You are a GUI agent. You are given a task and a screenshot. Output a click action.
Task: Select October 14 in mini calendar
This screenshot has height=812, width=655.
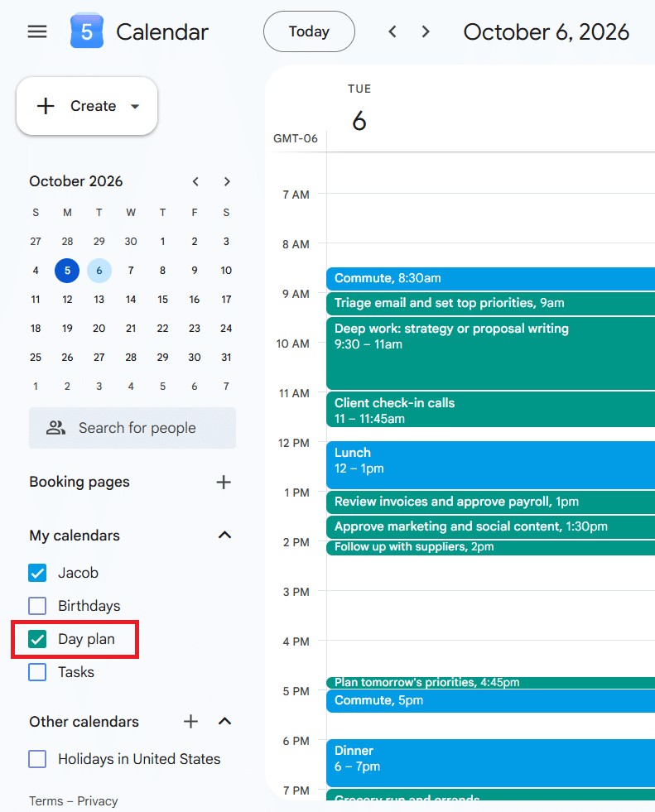(131, 300)
